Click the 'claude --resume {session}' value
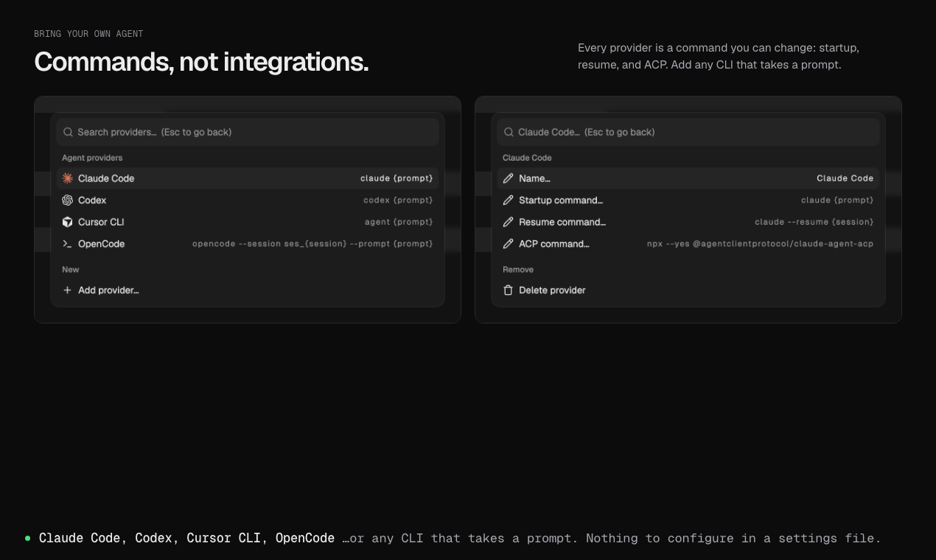The width and height of the screenshot is (936, 560). coord(814,222)
